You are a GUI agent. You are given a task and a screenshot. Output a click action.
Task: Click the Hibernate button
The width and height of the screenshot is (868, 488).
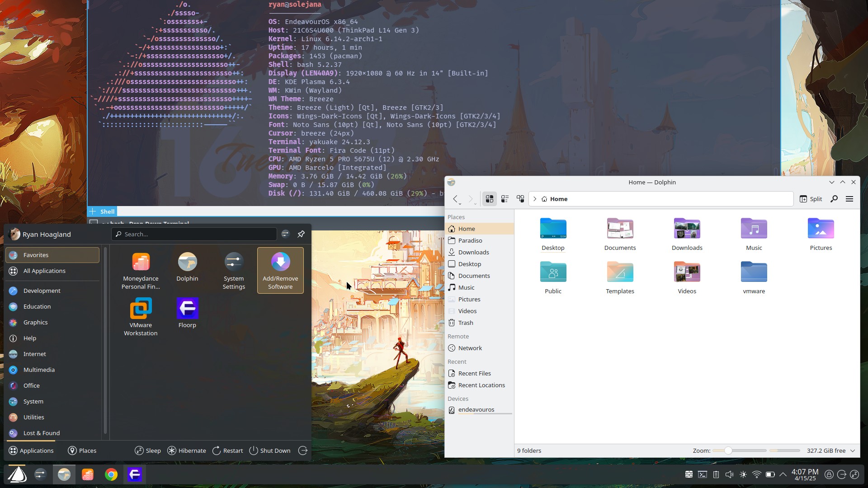point(187,450)
